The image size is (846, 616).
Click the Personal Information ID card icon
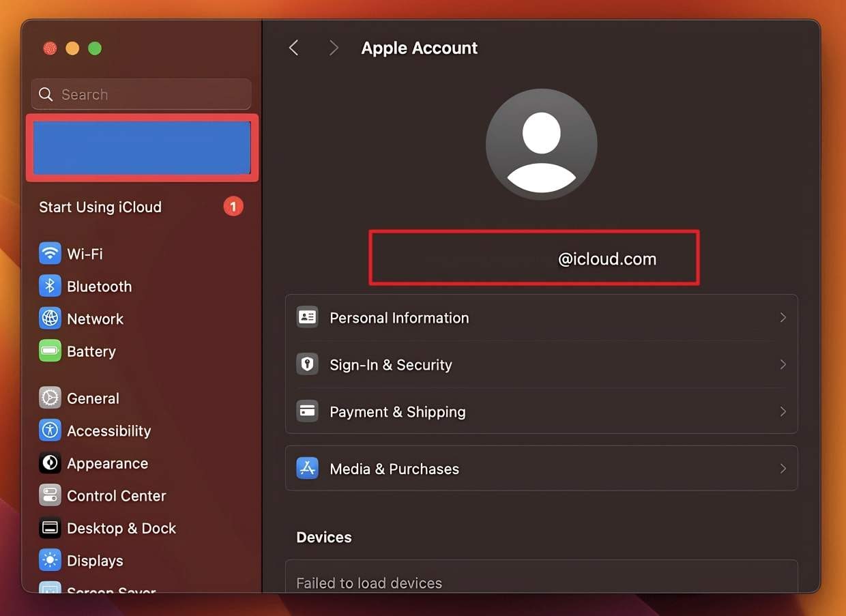[307, 317]
